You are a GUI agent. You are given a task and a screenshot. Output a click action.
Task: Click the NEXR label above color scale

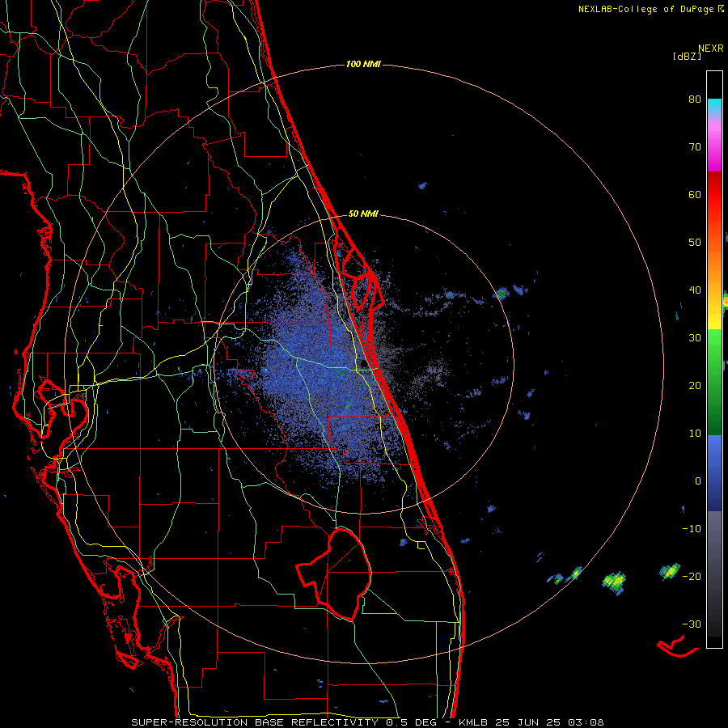(710, 49)
